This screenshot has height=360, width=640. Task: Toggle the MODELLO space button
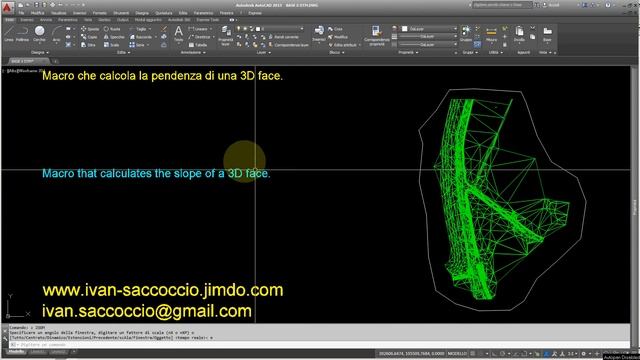[457, 353]
